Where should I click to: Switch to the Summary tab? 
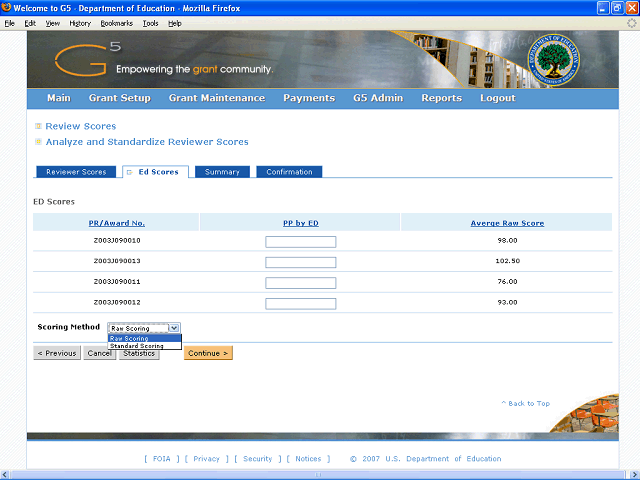[x=222, y=172]
